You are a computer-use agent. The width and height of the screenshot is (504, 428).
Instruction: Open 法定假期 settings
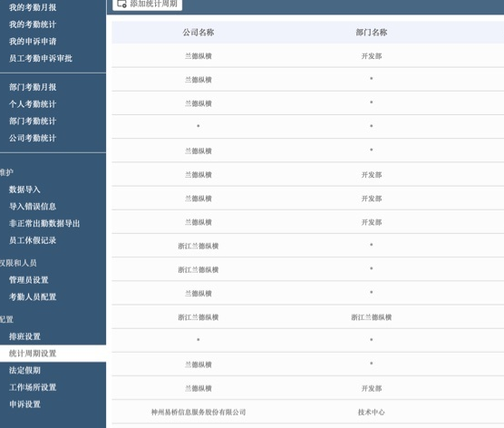click(x=24, y=371)
